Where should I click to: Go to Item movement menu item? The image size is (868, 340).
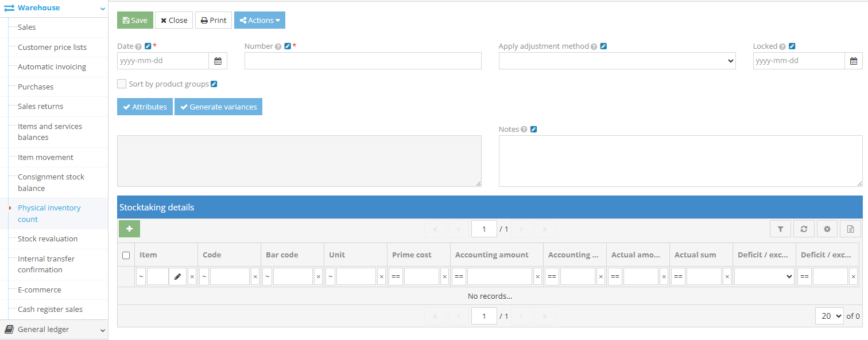click(45, 158)
